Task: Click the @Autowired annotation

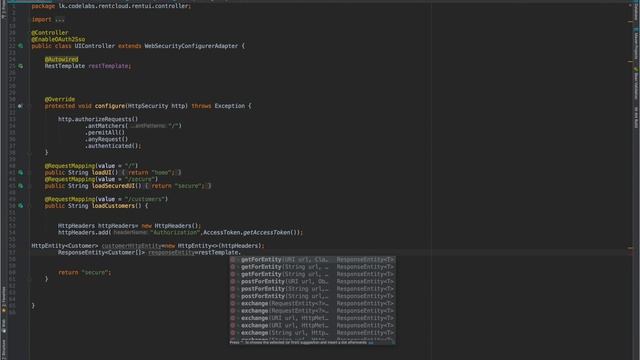Action: [x=61, y=60]
